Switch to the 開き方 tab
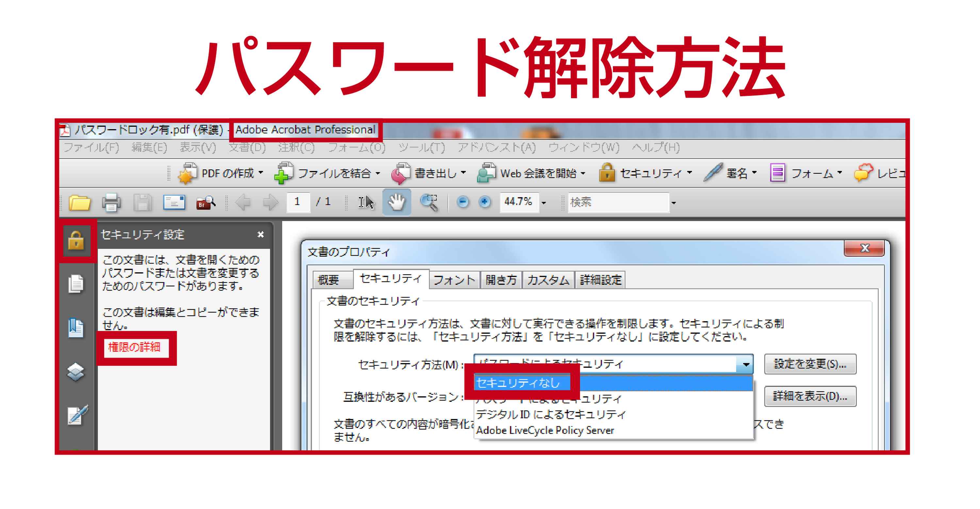980x509 pixels. [x=501, y=280]
